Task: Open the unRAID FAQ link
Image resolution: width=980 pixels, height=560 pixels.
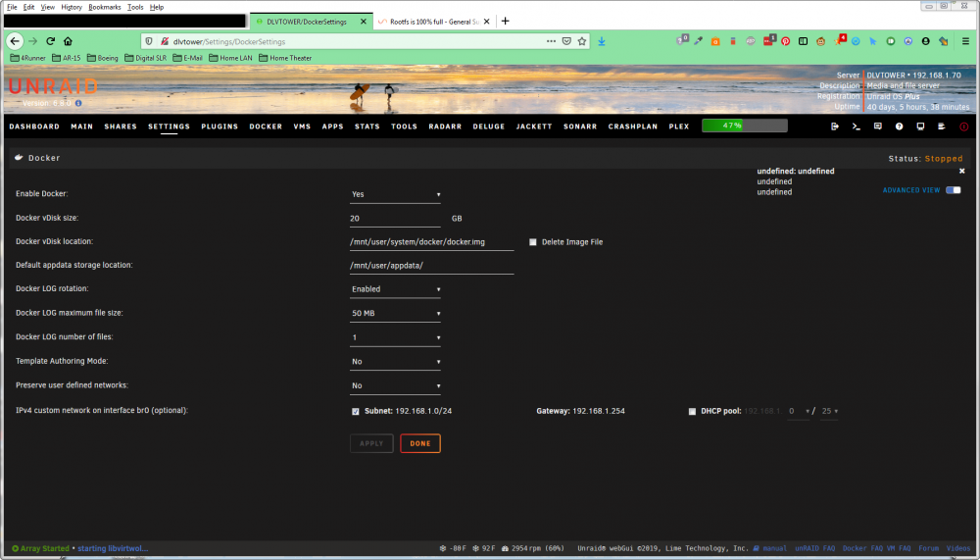Action: click(x=814, y=549)
